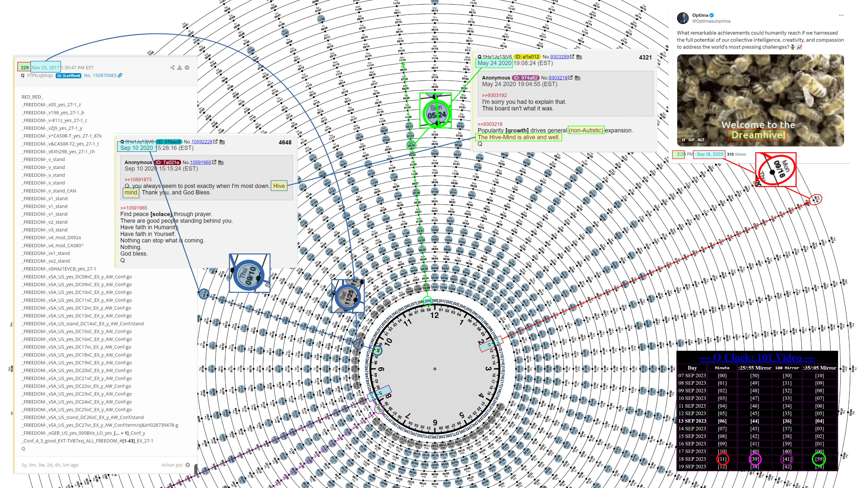This screenshot has height=488, width=868.
Task: Click folder icon beside No.9303218
Action: tap(578, 78)
